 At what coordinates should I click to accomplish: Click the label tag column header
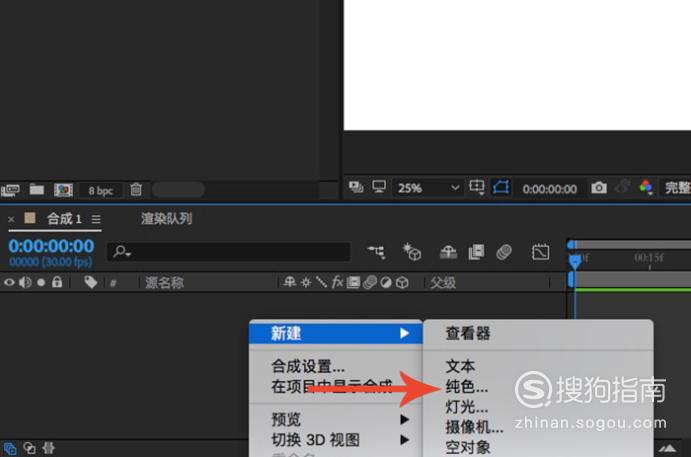click(x=90, y=282)
